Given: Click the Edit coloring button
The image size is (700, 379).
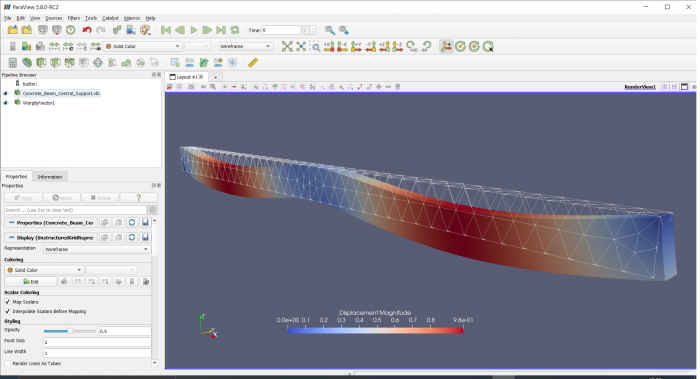Looking at the screenshot, I should point(31,282).
